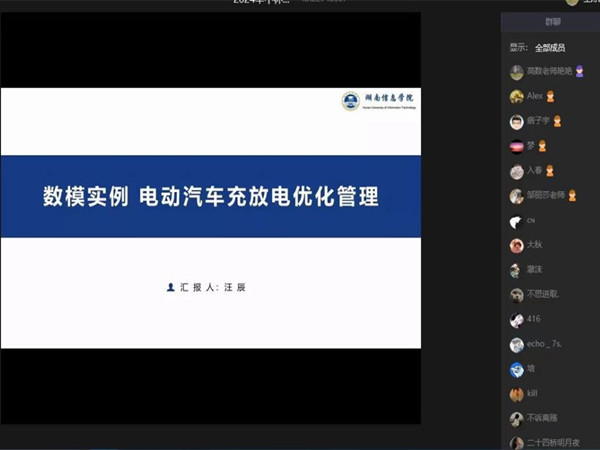
Task: Select member named kill
Action: click(532, 393)
